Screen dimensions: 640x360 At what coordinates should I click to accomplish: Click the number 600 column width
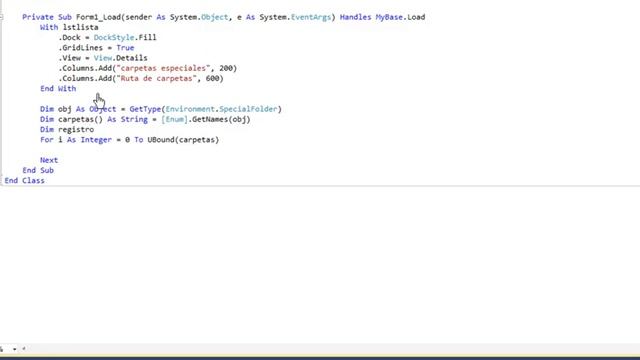click(212, 78)
